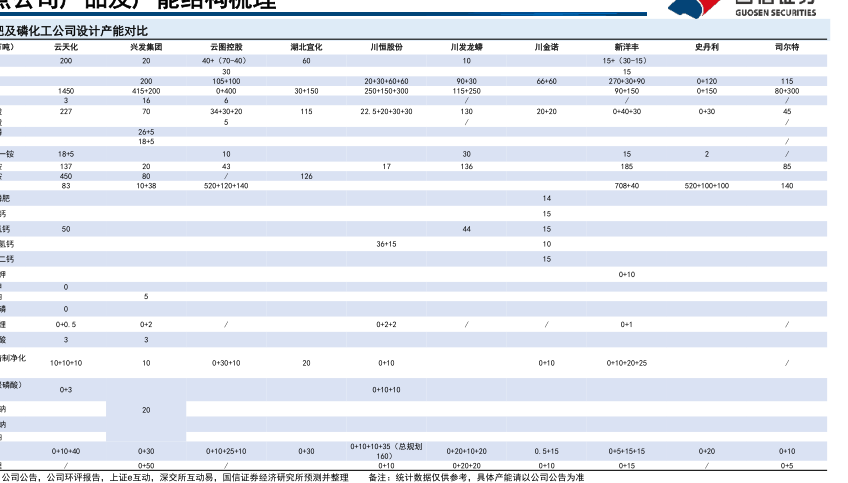Click the cell 0+10+10+35 (总规划160)

click(386, 451)
